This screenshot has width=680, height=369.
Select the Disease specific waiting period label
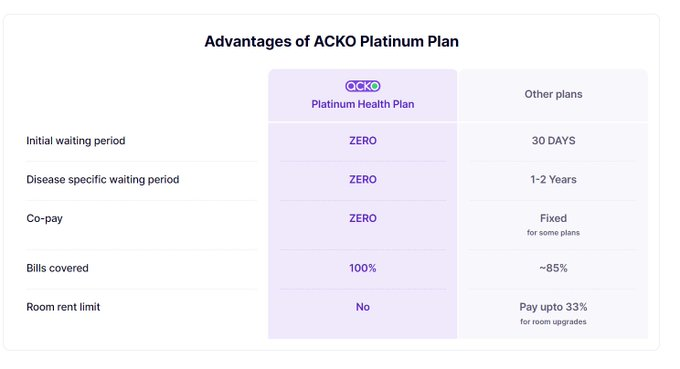(x=102, y=180)
